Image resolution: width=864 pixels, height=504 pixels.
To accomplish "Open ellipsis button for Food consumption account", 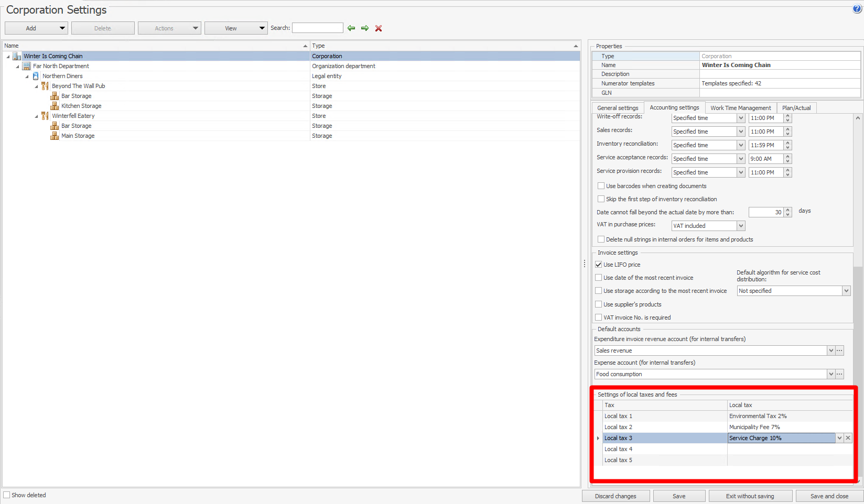I will coord(840,374).
